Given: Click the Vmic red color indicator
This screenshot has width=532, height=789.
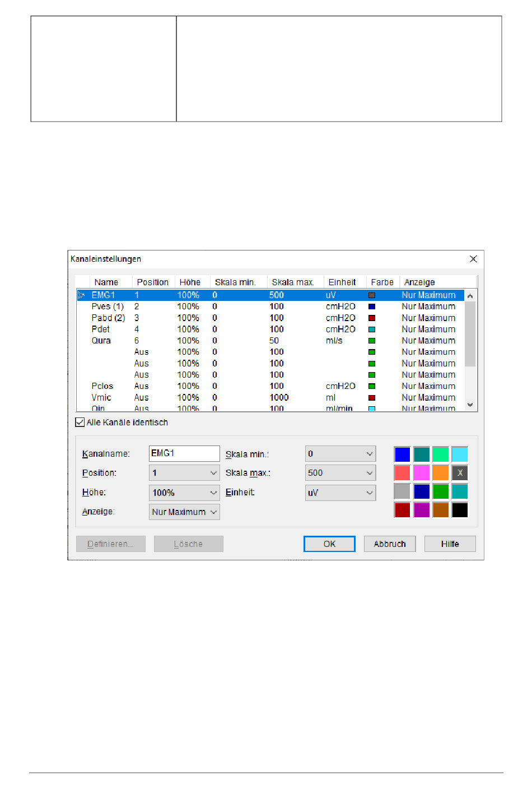Looking at the screenshot, I should [372, 397].
